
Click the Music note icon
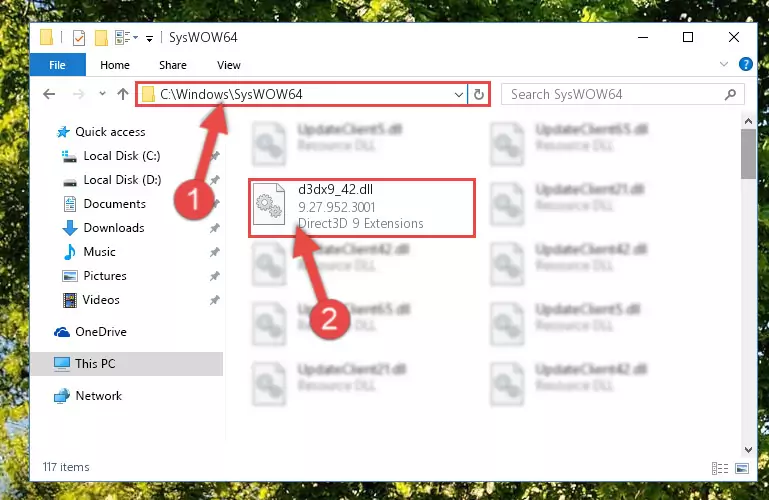tap(70, 252)
